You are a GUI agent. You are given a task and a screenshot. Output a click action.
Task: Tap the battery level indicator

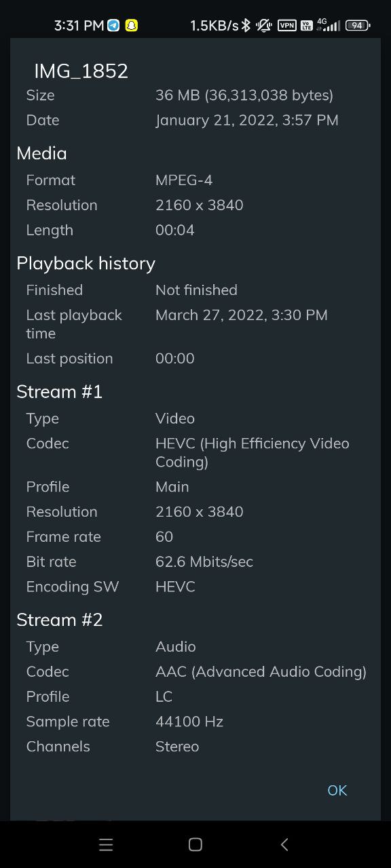pyautogui.click(x=357, y=26)
